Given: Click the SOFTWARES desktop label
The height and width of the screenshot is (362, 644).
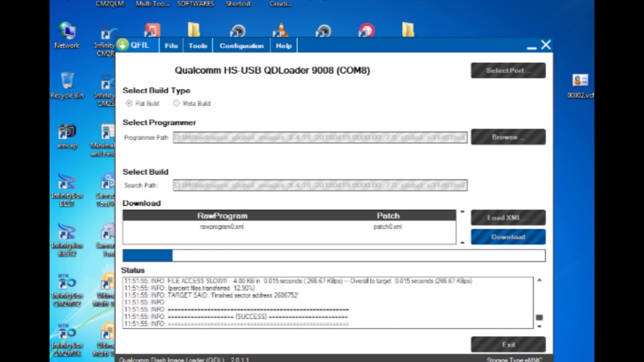Looking at the screenshot, I should [196, 4].
